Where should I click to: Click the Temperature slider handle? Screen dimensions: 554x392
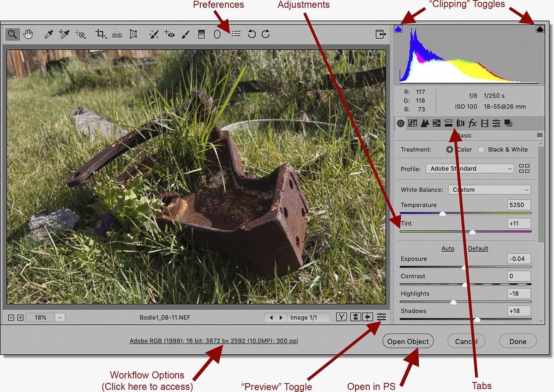[442, 213]
